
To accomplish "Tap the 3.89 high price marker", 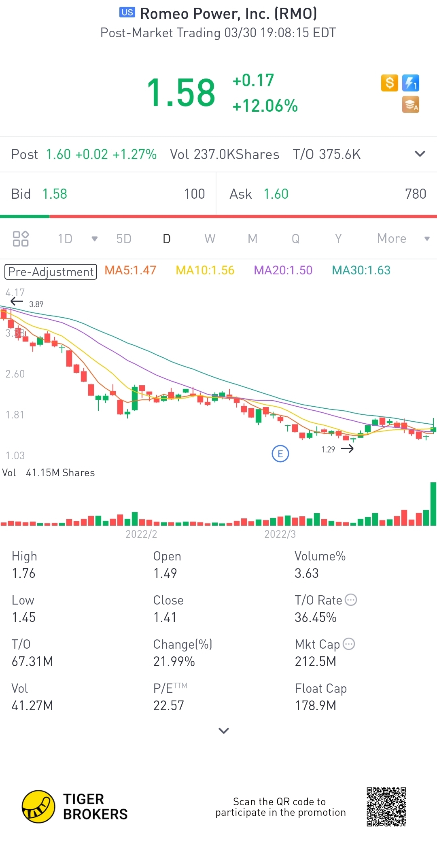I will 36,304.
